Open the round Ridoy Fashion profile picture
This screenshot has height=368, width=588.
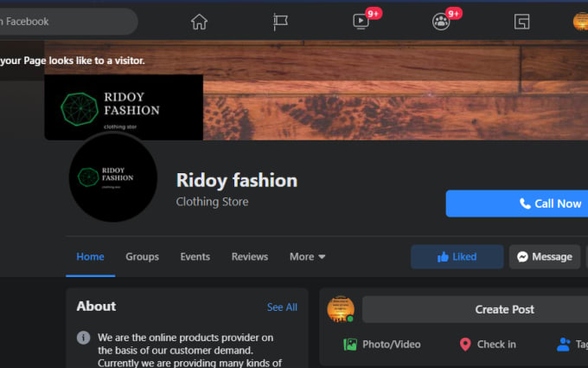click(113, 178)
